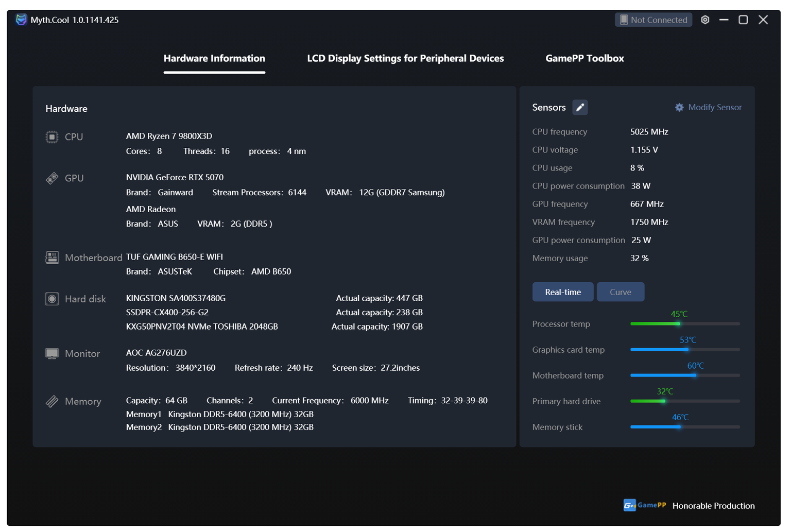This screenshot has height=532, width=791.
Task: Click the Resolution 3840*2160 value
Action: click(196, 368)
